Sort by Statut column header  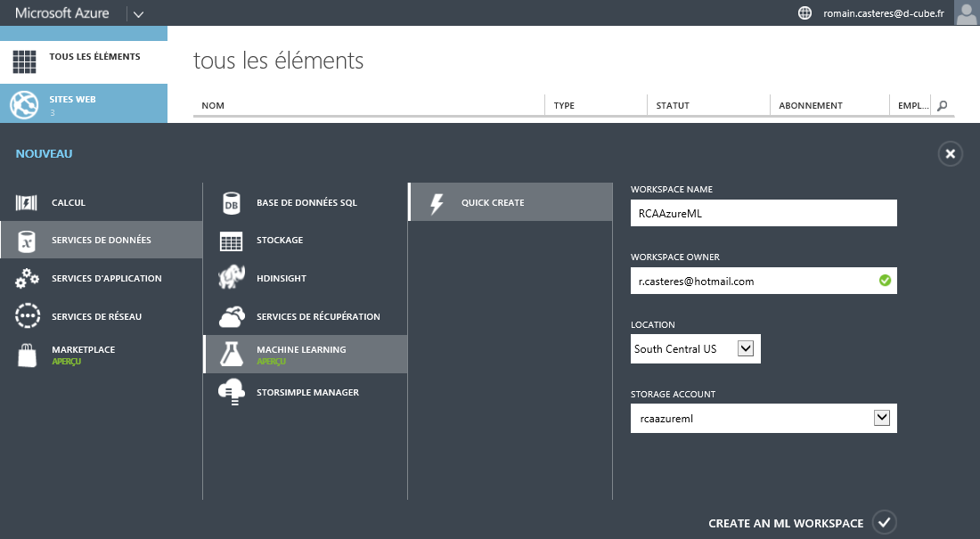(x=673, y=106)
